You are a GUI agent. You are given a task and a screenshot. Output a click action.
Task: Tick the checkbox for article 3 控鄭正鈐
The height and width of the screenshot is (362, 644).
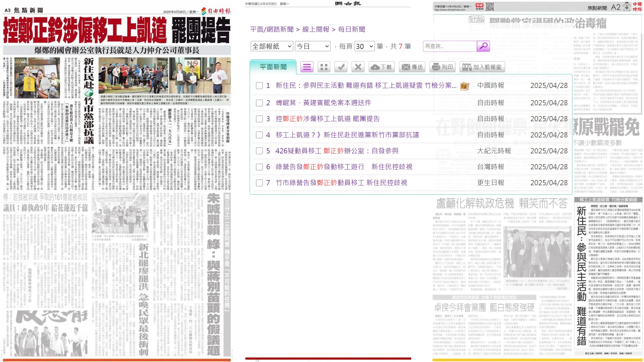tap(259, 119)
